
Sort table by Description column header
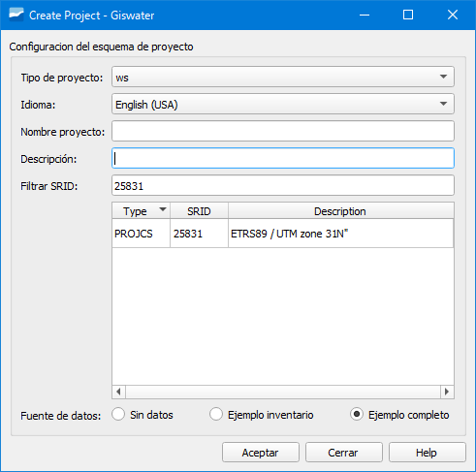340,211
